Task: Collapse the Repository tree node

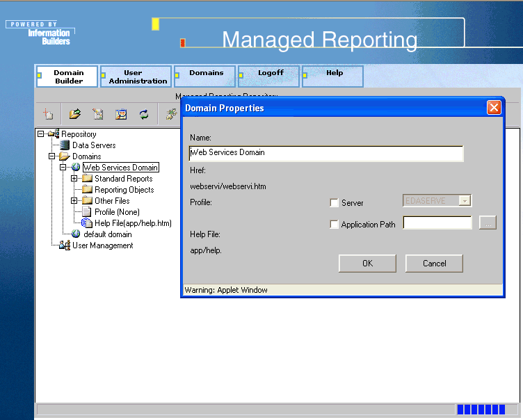Action: 41,134
